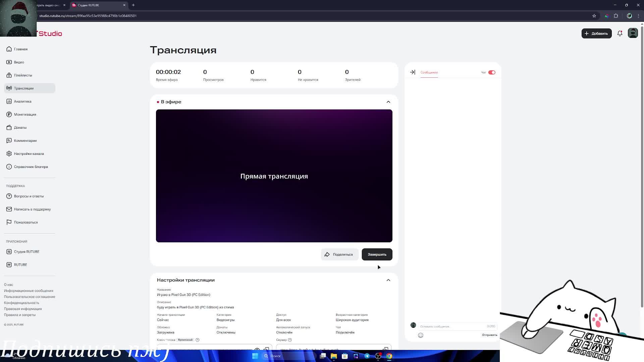Select the Сообщения tab in chat
Viewport: 644px width, 362px height.
click(x=429, y=72)
